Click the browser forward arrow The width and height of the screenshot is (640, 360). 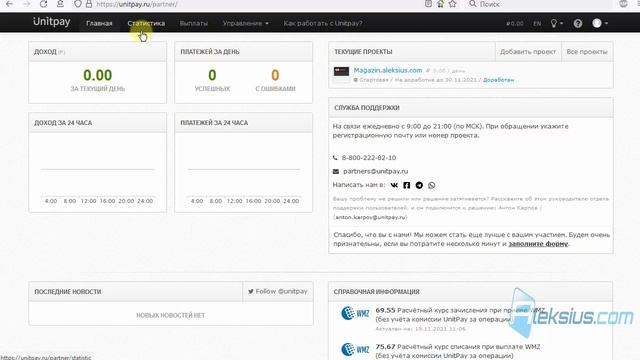click(x=27, y=4)
